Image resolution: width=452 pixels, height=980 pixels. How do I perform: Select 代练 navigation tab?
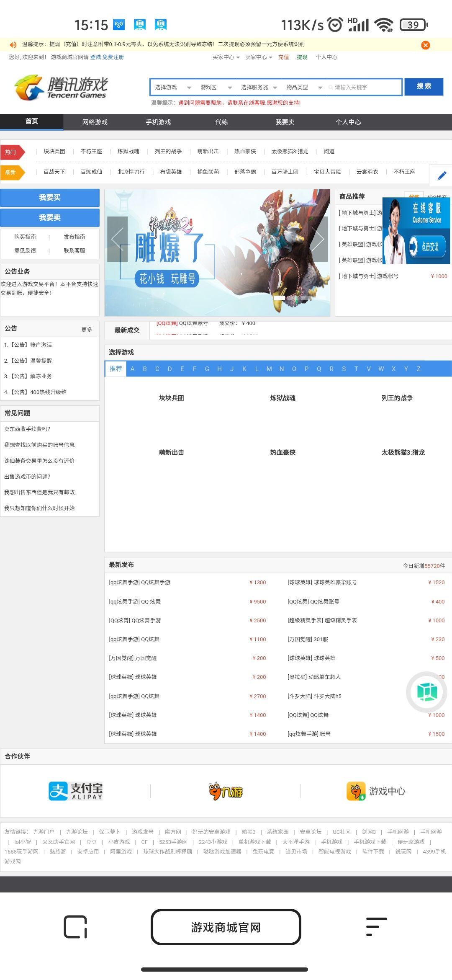click(221, 122)
